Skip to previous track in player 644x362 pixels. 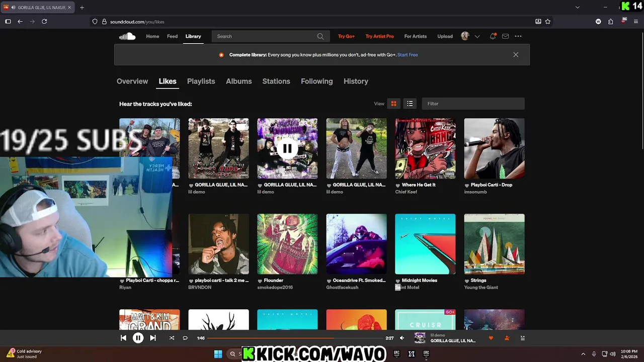pyautogui.click(x=123, y=338)
